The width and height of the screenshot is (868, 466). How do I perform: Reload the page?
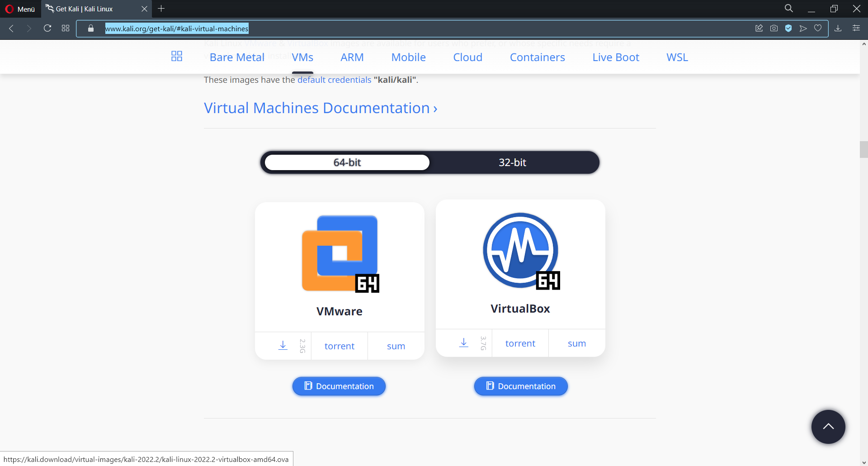coord(47,28)
